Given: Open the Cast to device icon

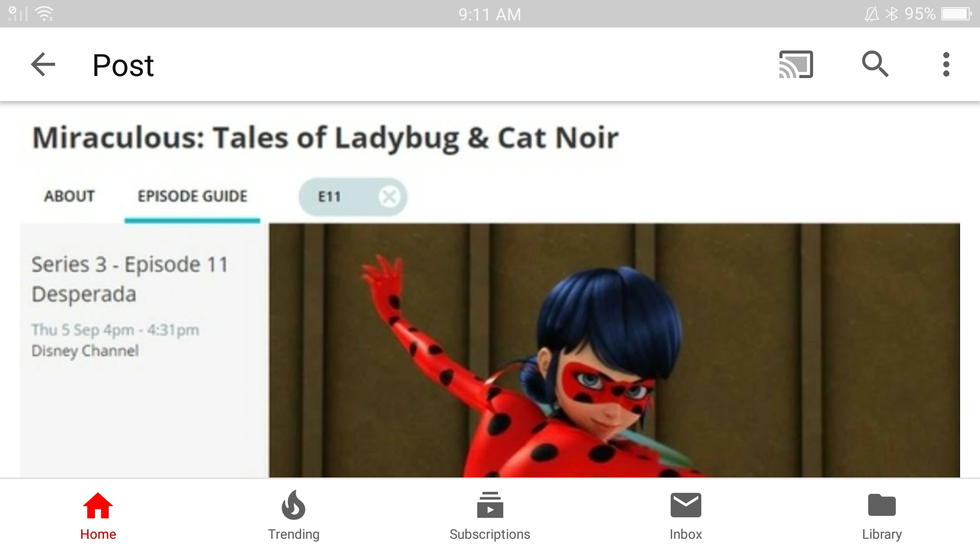Looking at the screenshot, I should 796,64.
